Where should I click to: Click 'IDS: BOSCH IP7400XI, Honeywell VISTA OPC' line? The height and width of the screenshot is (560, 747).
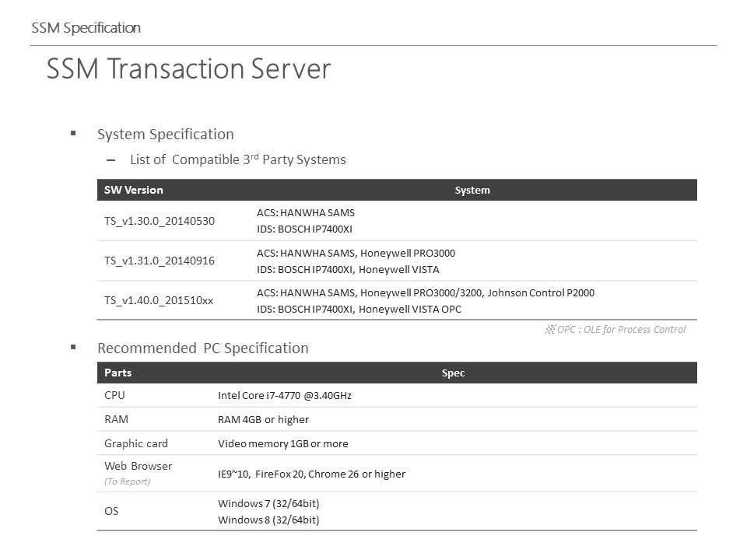[359, 309]
